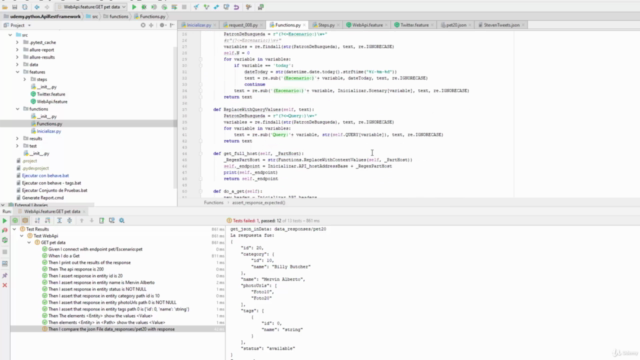Click the Save All toolbar icon

(x=15, y=7)
